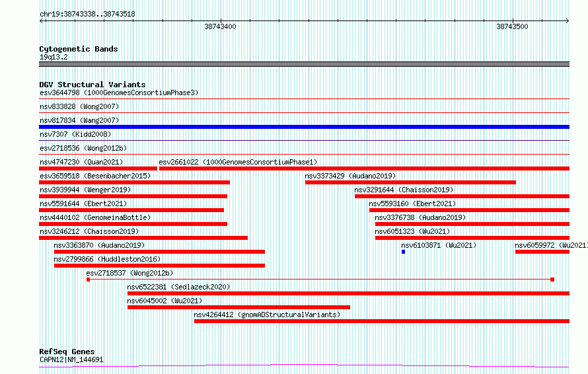Viewport: 588px width, 374px height.
Task: Open nsv5593160 (Ebert2021) variant label
Action: click(x=412, y=204)
